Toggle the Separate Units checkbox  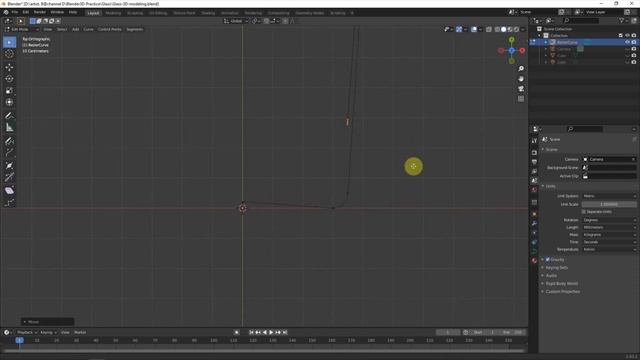click(584, 212)
